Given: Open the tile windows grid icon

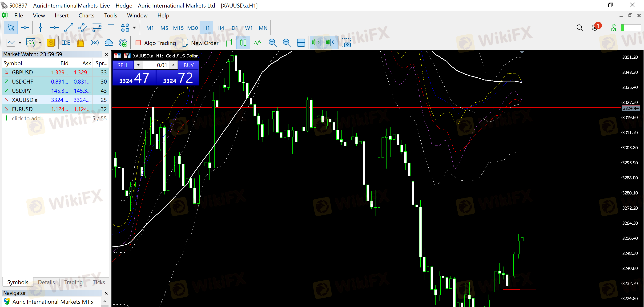Looking at the screenshot, I should click(x=301, y=43).
